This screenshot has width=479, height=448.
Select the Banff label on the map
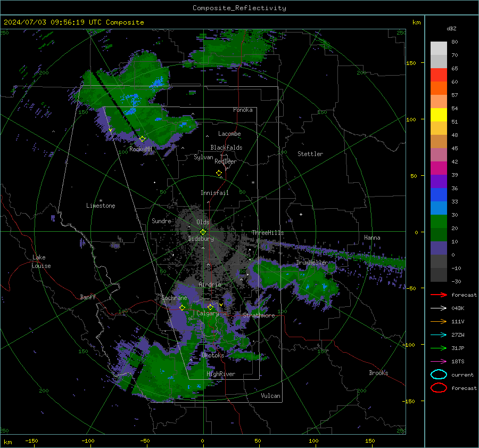88,297
